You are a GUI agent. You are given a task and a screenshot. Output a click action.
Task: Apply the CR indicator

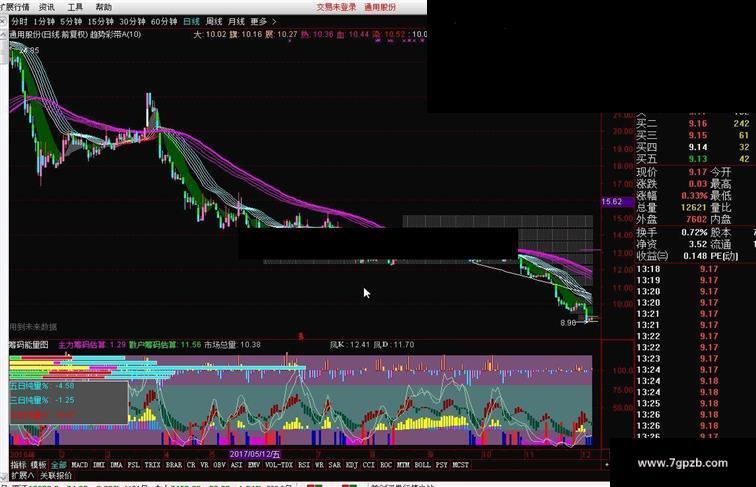(x=191, y=465)
